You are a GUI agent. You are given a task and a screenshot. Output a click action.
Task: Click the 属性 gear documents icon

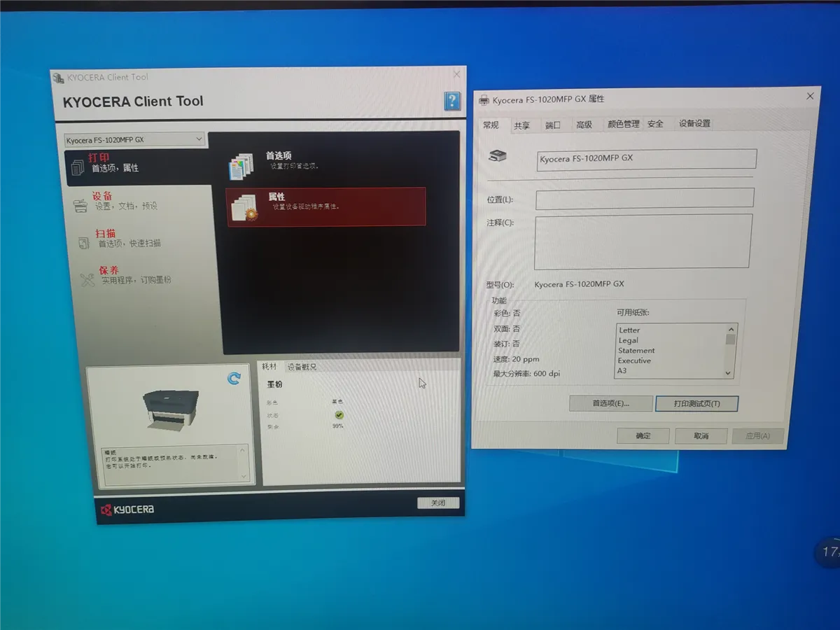(244, 208)
